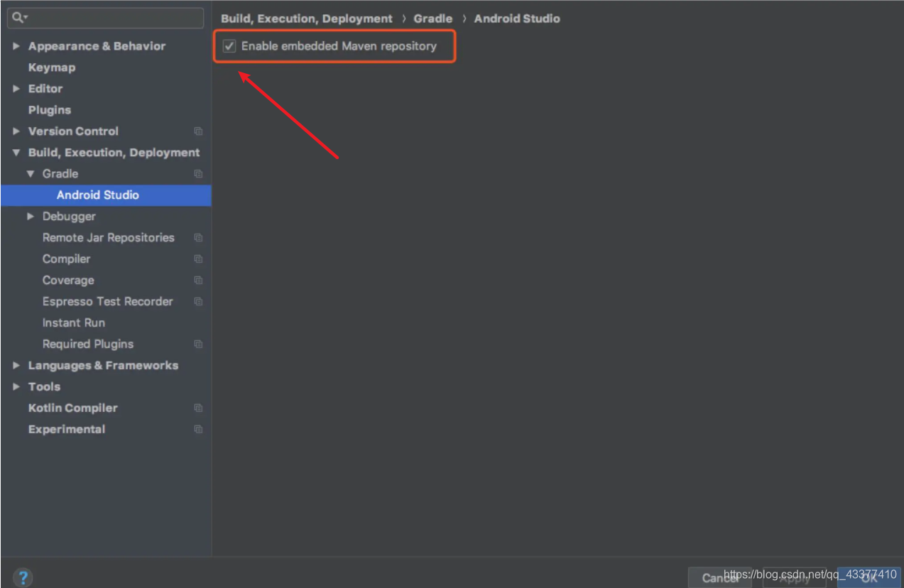Open Espresso Test Recorder settings

point(108,302)
